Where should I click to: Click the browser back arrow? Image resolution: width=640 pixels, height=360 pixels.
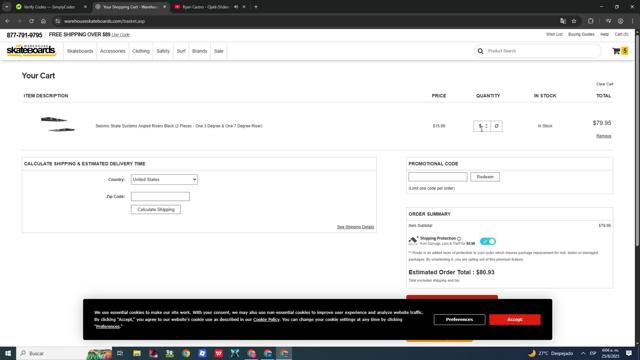click(x=7, y=21)
